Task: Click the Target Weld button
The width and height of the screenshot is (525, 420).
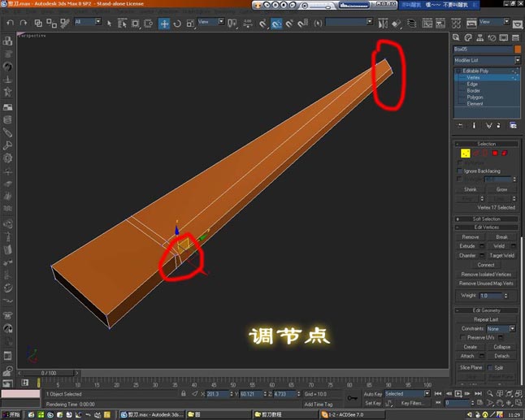Action: click(x=502, y=256)
